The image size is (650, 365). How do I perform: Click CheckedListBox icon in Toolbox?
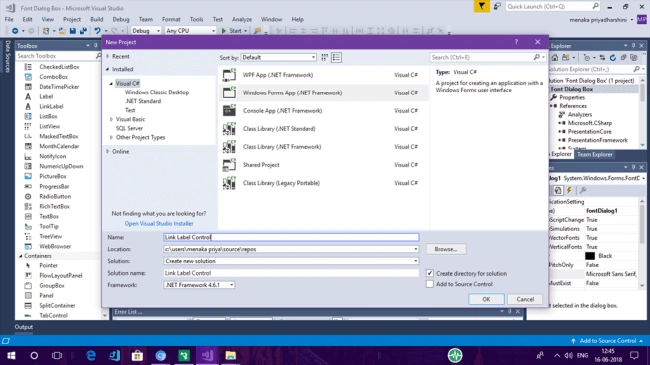tap(28, 67)
